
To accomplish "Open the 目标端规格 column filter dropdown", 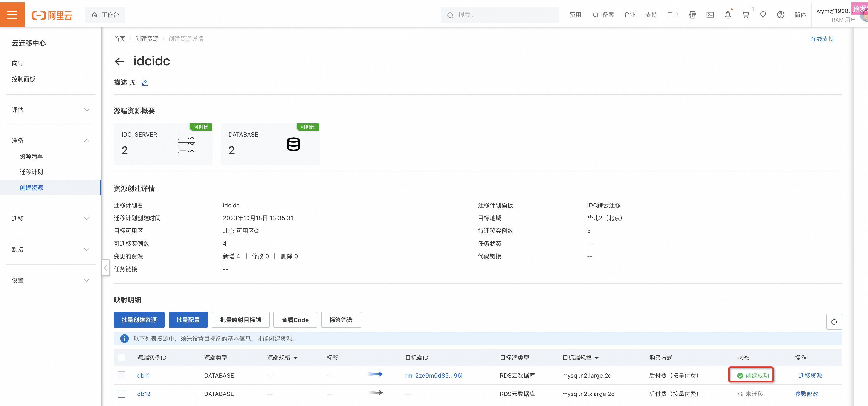I will click(596, 358).
